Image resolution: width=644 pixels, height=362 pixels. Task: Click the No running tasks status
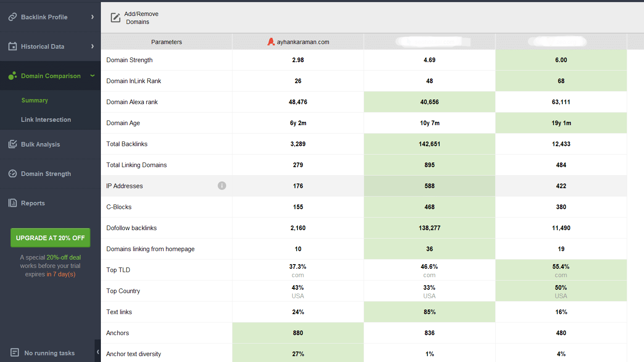click(50, 353)
